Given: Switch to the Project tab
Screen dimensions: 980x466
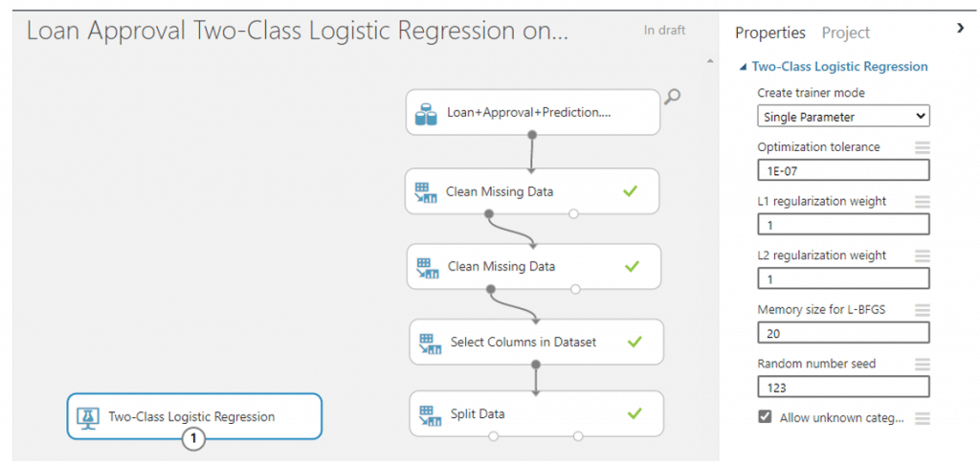Looking at the screenshot, I should pos(846,33).
